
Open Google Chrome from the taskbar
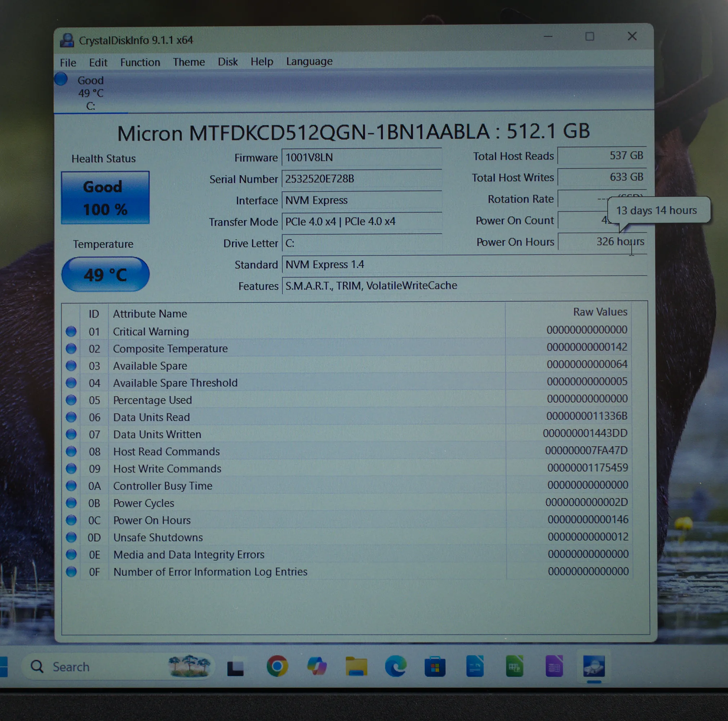(278, 666)
